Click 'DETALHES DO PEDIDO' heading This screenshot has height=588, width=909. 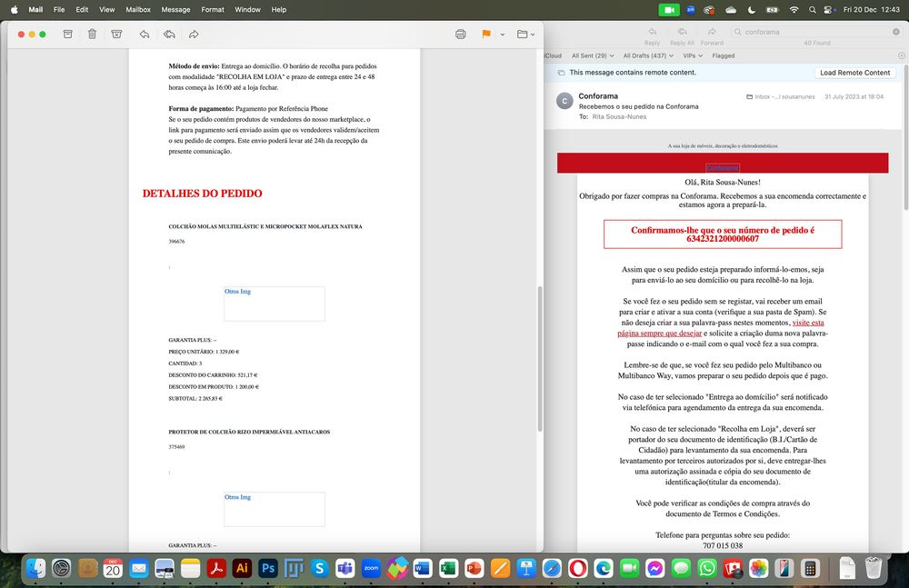click(203, 194)
